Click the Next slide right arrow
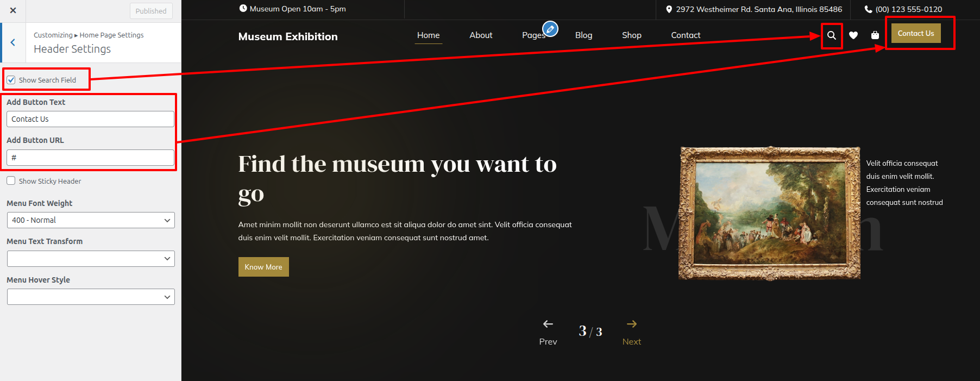 [631, 324]
